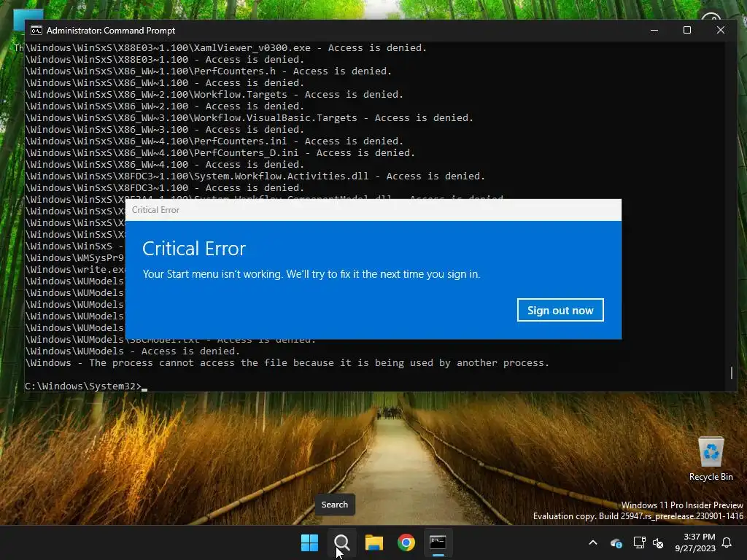Image resolution: width=747 pixels, height=560 pixels.
Task: Click the Command Prompt title bar icon
Action: coord(36,31)
